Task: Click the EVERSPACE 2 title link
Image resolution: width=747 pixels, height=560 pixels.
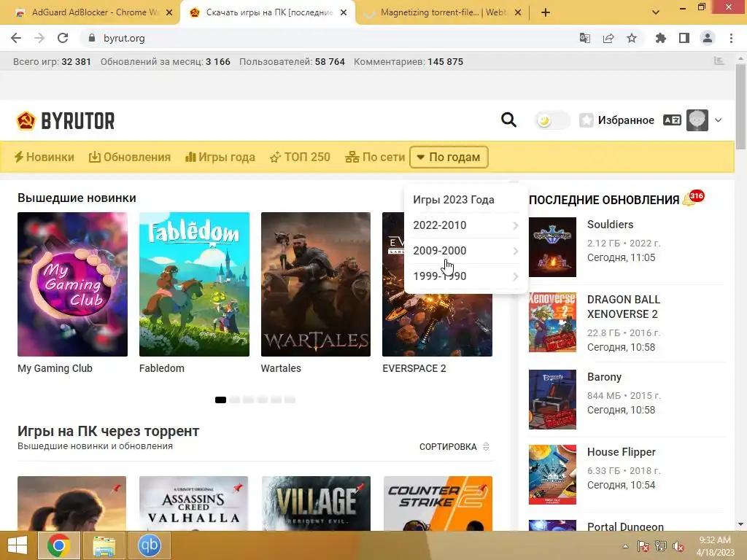Action: (x=414, y=368)
